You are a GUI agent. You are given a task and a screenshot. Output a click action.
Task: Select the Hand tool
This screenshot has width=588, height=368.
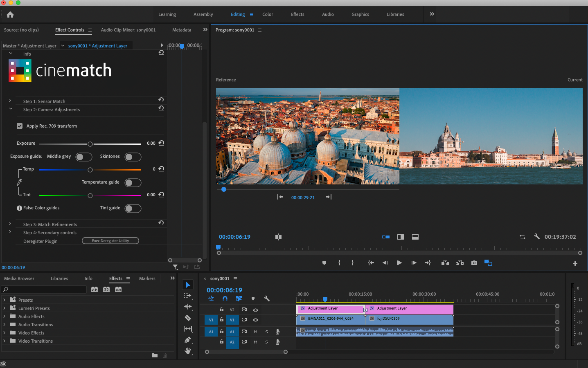188,351
